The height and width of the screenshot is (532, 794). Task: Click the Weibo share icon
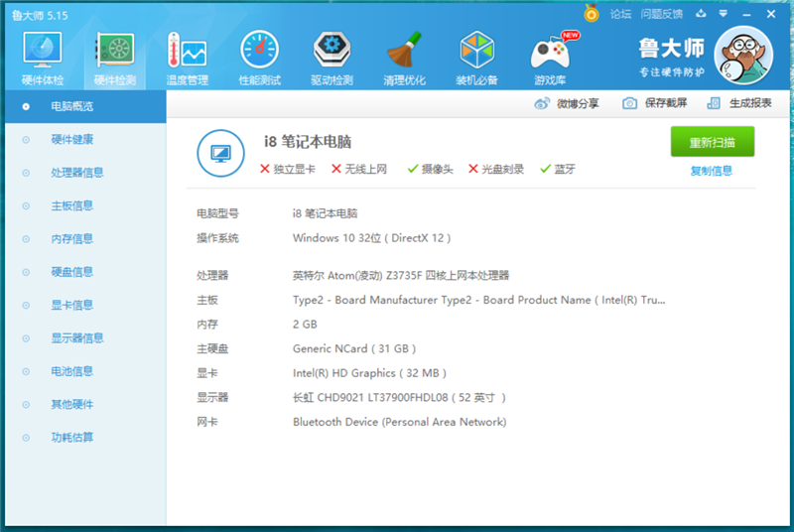pyautogui.click(x=542, y=104)
